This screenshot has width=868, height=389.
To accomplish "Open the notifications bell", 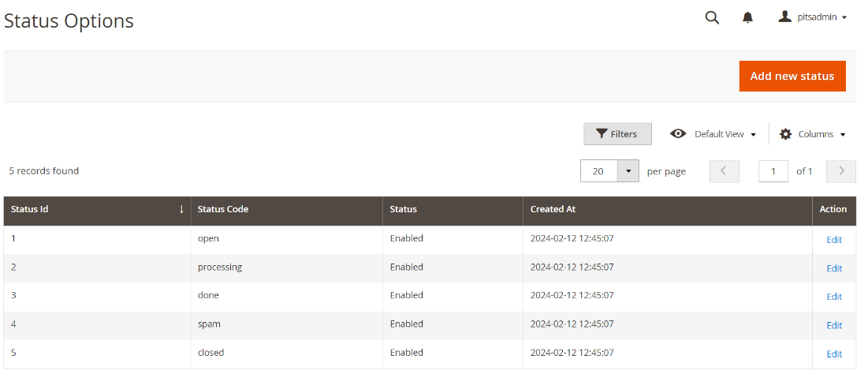I will click(748, 17).
